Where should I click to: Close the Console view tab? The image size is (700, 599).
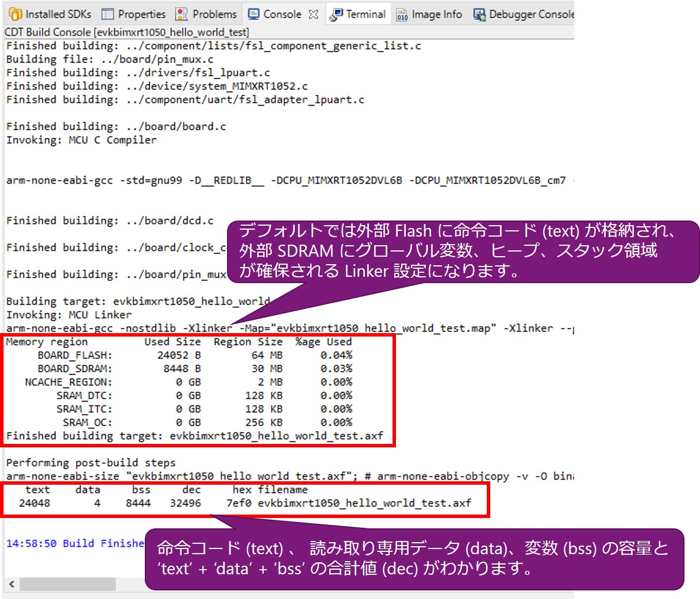[313, 14]
